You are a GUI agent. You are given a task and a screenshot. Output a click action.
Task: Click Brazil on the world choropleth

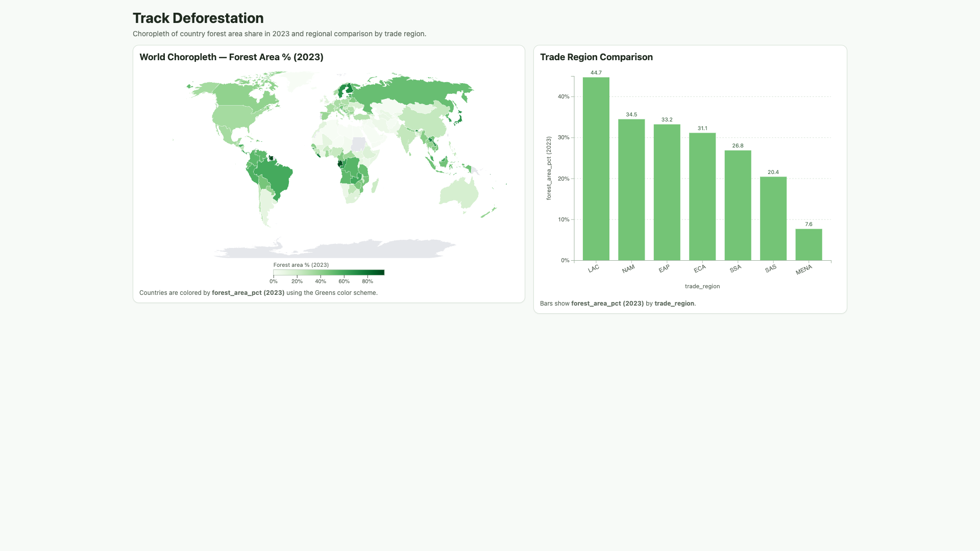[273, 177]
